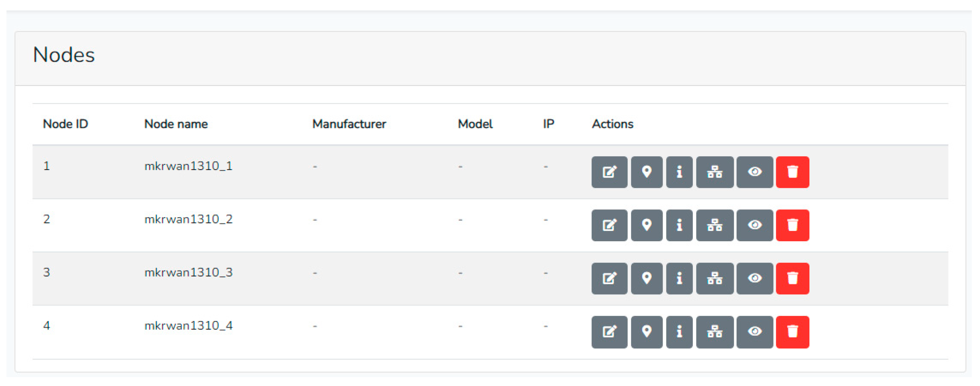The width and height of the screenshot is (980, 386).
Task: Click eye icon for node mkrwan1310_1
Action: pos(754,172)
